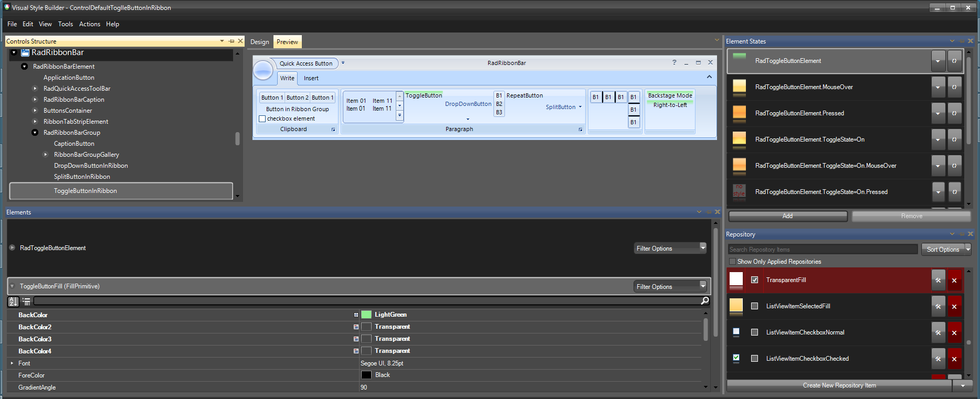The height and width of the screenshot is (399, 980).
Task: Uncheck the TransparentFill repository checkbox
Action: [754, 280]
